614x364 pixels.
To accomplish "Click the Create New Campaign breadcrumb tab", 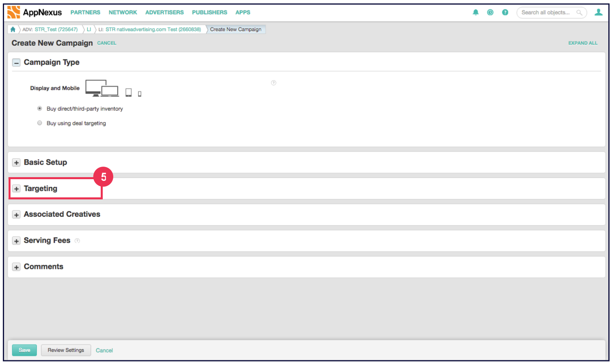I will (x=236, y=29).
